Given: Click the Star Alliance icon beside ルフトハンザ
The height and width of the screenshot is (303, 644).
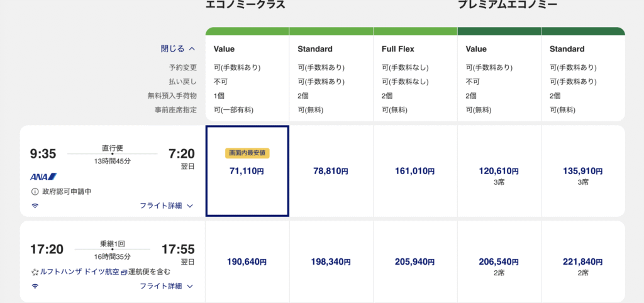Looking at the screenshot, I should pyautogui.click(x=35, y=272).
